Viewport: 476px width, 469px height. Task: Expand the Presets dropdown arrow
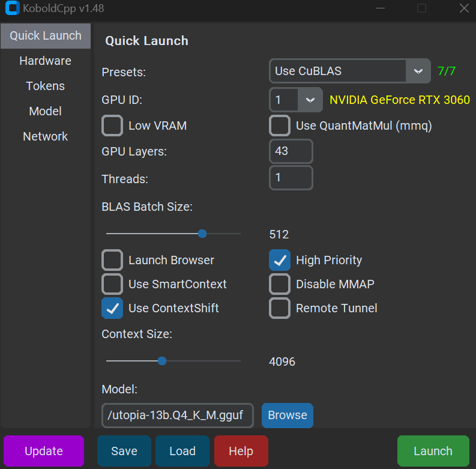(x=418, y=71)
